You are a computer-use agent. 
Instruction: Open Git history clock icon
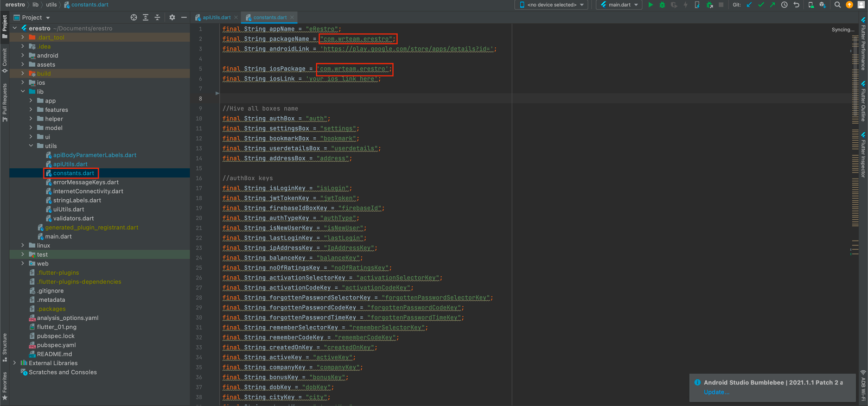(784, 5)
